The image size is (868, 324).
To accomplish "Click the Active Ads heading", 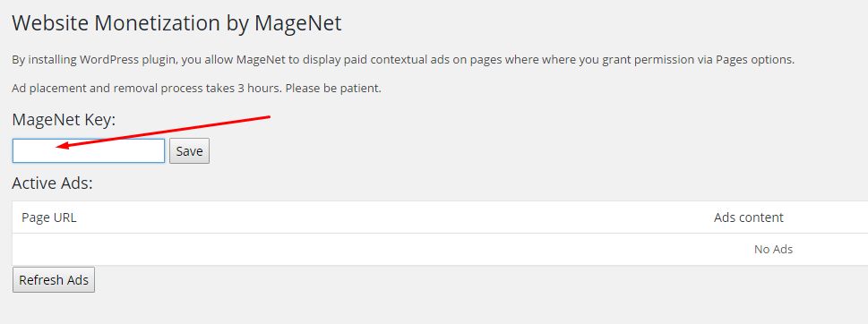I will coord(52,183).
